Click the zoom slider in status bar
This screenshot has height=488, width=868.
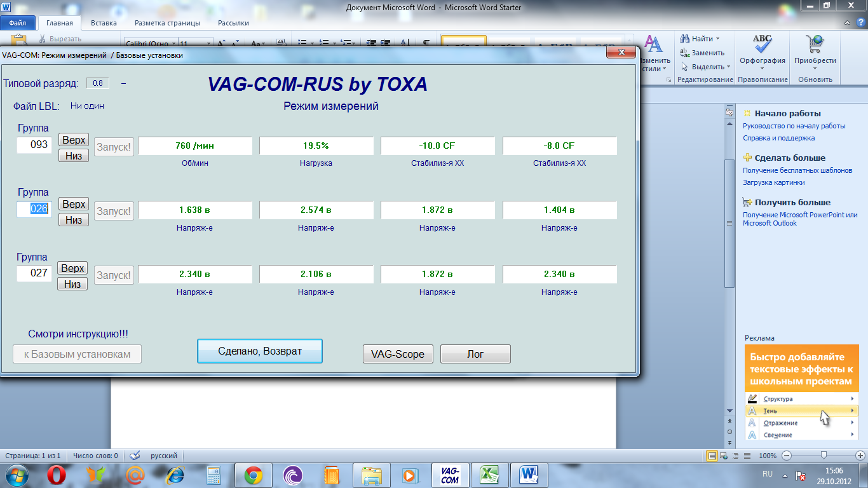click(824, 456)
